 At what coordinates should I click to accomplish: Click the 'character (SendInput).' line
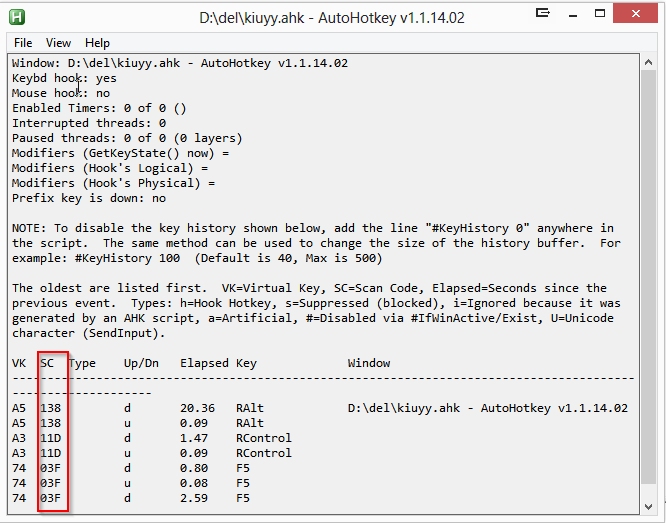(x=88, y=334)
